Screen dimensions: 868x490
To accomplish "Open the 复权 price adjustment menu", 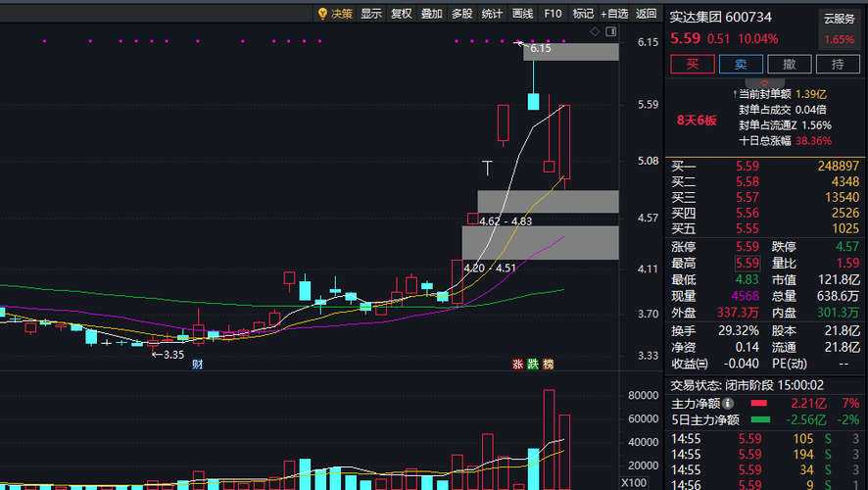I will point(402,14).
